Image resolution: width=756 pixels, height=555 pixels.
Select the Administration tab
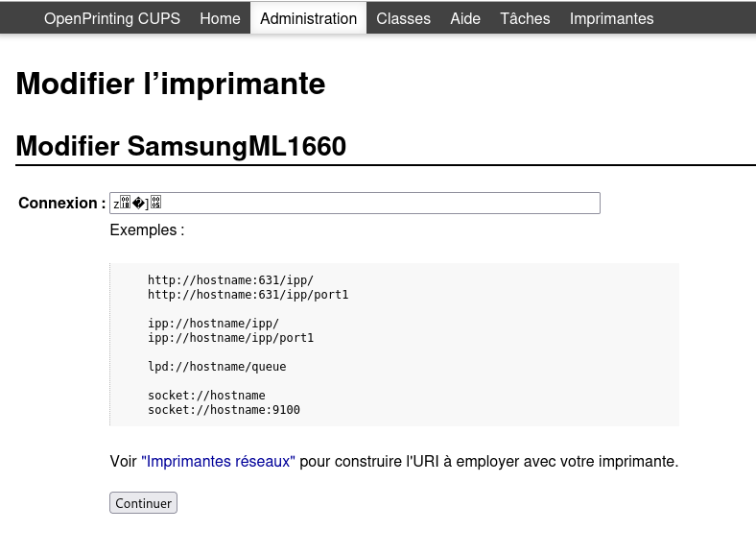coord(308,18)
